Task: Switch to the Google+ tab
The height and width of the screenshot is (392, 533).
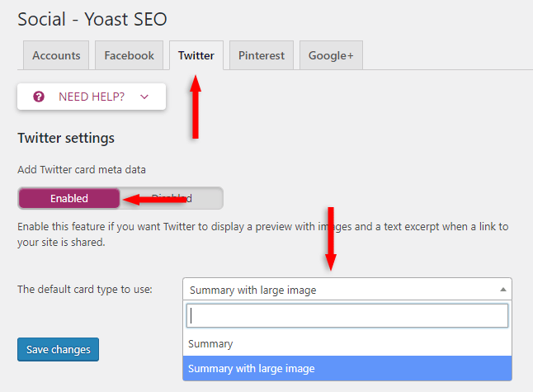Action: 331,56
